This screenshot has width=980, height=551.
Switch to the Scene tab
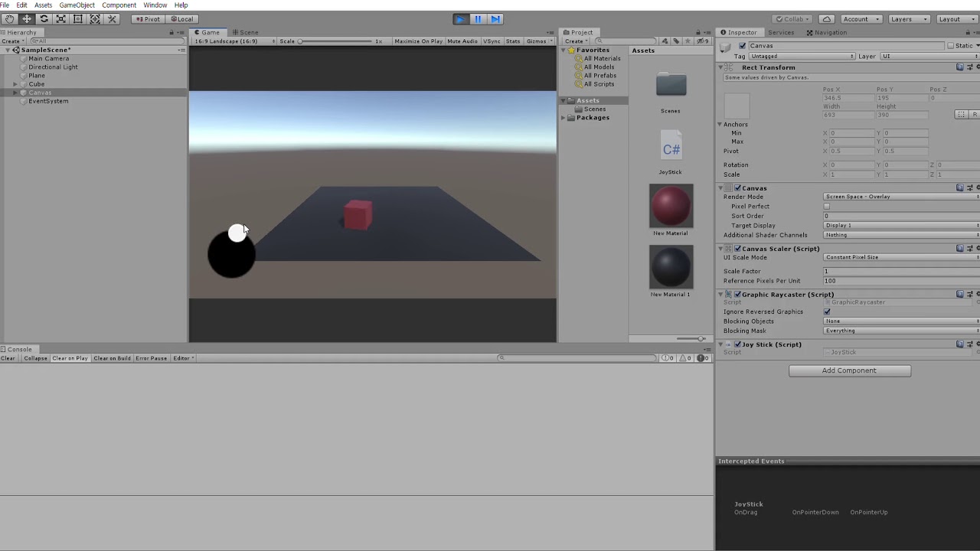(246, 32)
